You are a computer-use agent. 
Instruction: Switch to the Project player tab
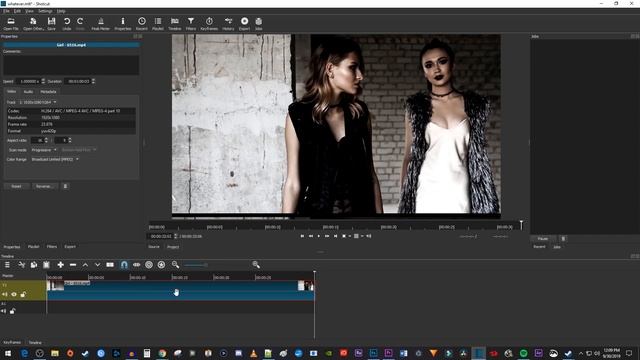[173, 247]
